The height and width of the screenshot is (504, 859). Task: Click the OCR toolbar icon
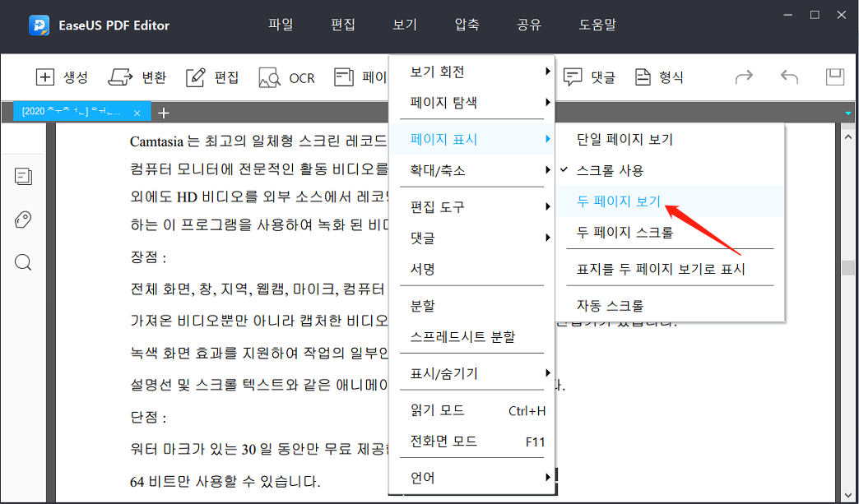[270, 78]
